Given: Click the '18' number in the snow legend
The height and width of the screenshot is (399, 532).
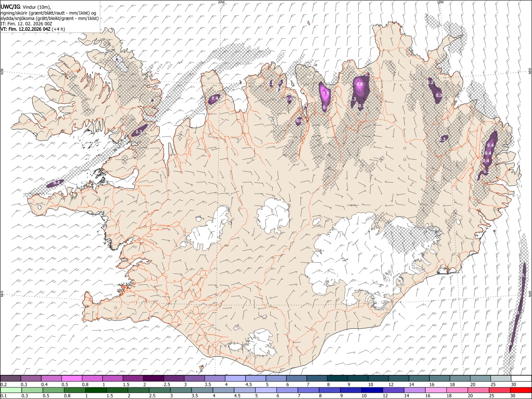Looking at the screenshot, I should tap(452, 384).
